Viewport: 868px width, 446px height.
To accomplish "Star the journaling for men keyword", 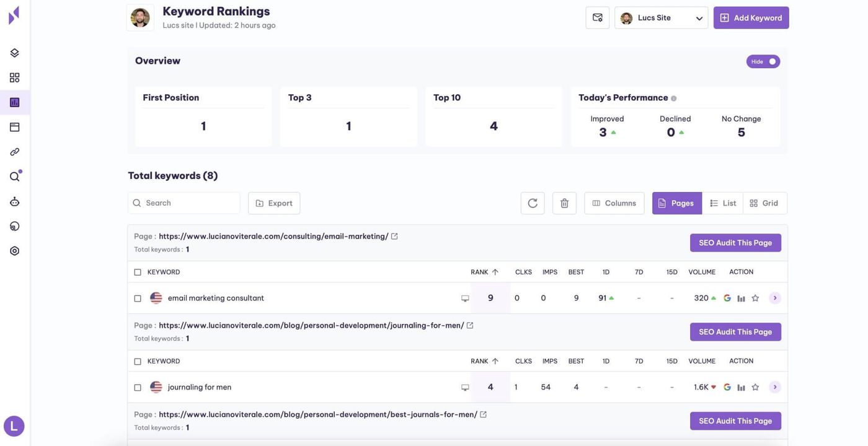I will coord(755,388).
